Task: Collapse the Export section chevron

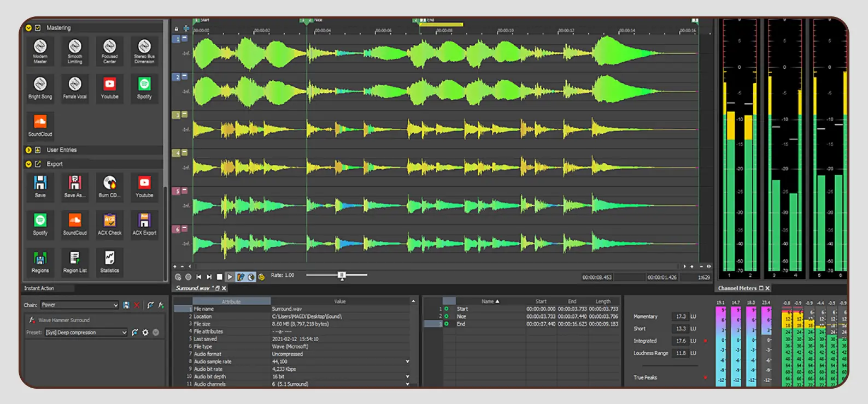Action: point(28,164)
